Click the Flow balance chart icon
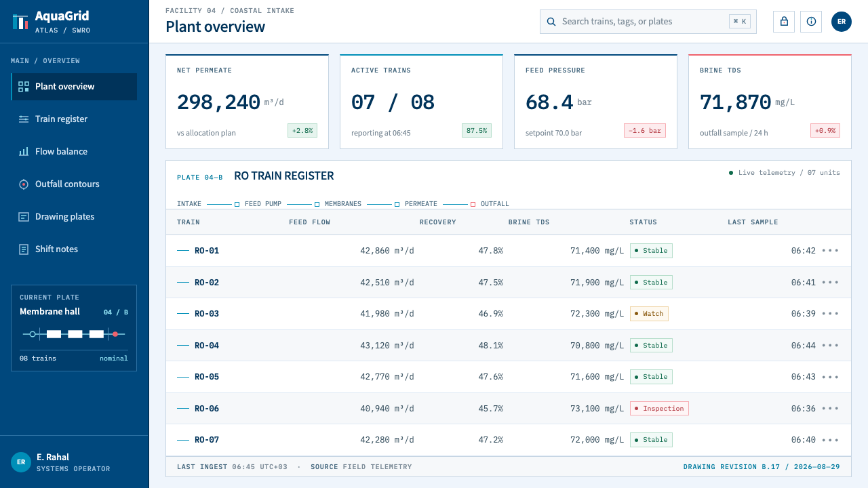The height and width of the screenshot is (488, 868). (24, 152)
